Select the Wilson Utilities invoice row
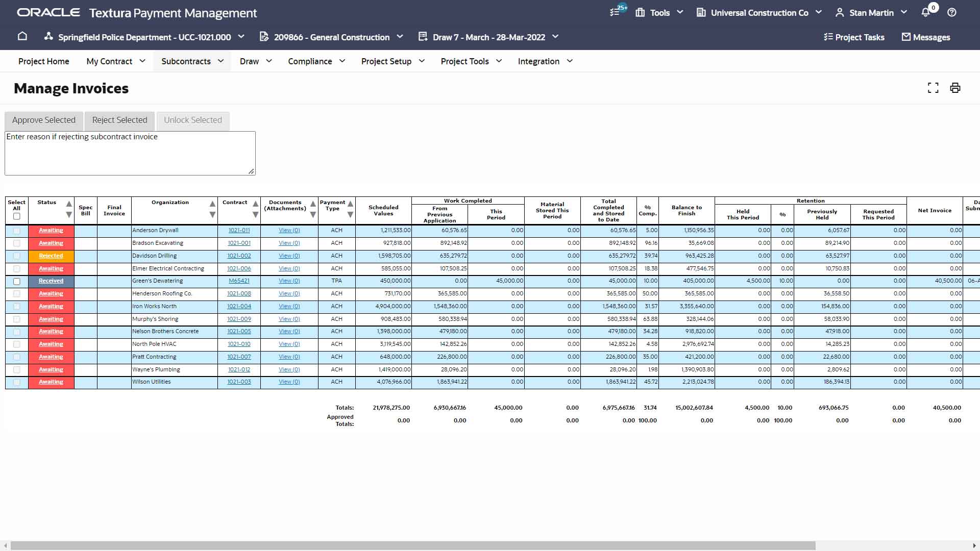The image size is (980, 551). point(16,382)
